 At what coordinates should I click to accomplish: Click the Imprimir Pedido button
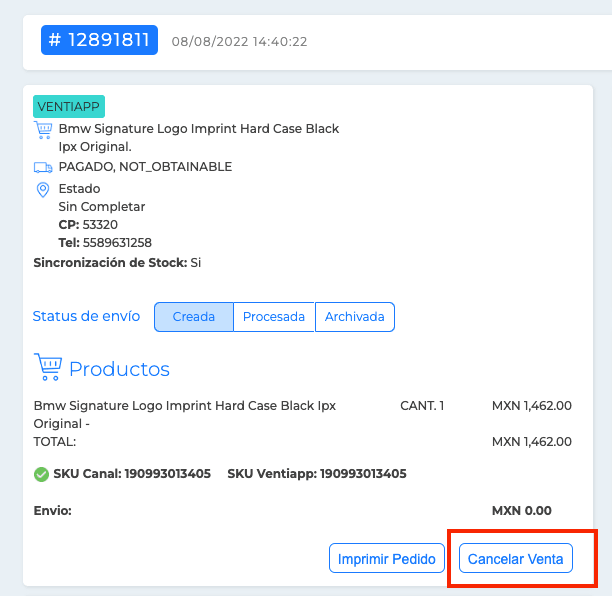coord(386,558)
